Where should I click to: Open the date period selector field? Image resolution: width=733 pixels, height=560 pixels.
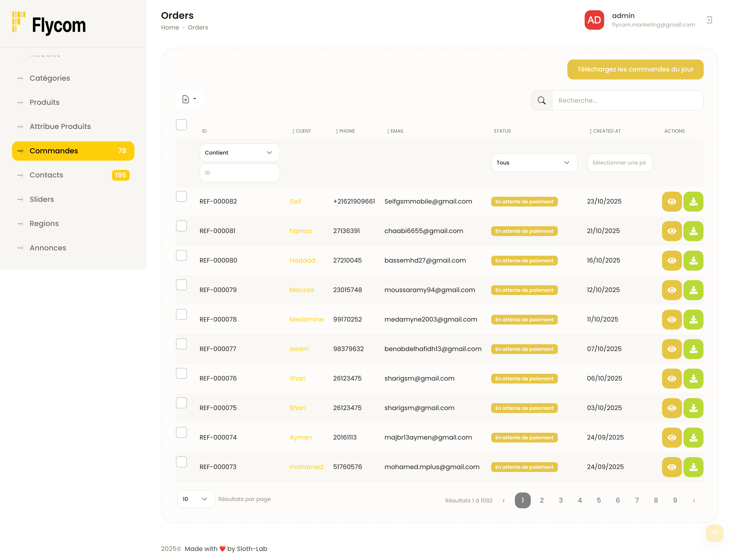coord(619,163)
